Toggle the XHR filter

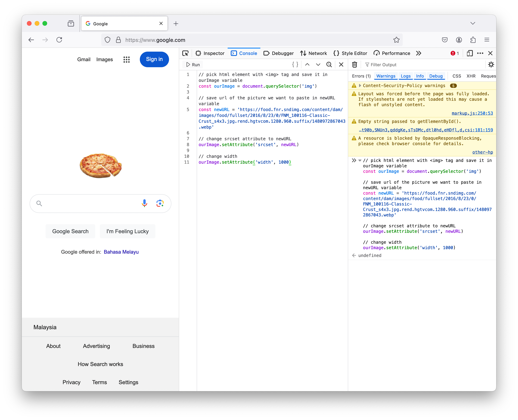click(x=471, y=76)
